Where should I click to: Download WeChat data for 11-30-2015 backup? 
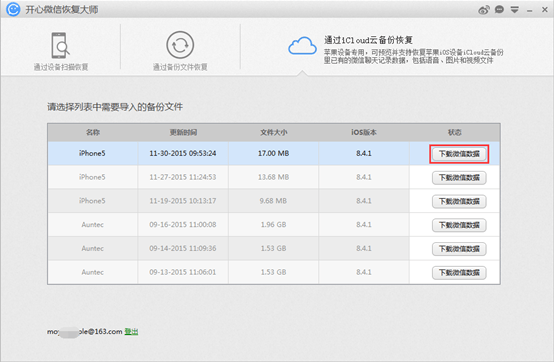(459, 154)
